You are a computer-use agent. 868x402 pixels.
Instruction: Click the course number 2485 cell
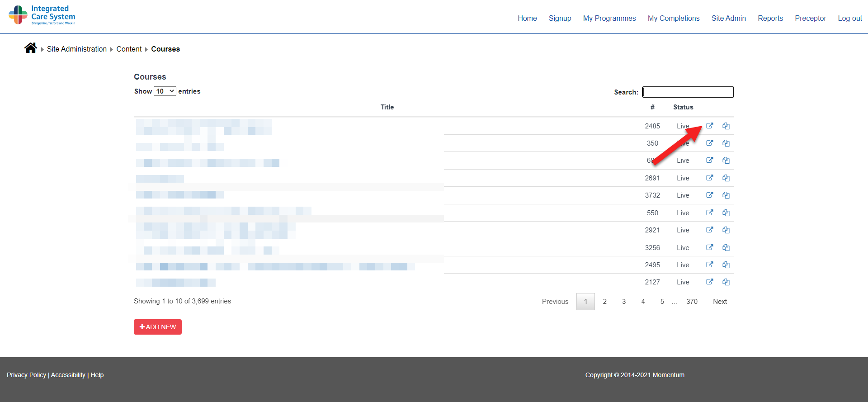(652, 126)
